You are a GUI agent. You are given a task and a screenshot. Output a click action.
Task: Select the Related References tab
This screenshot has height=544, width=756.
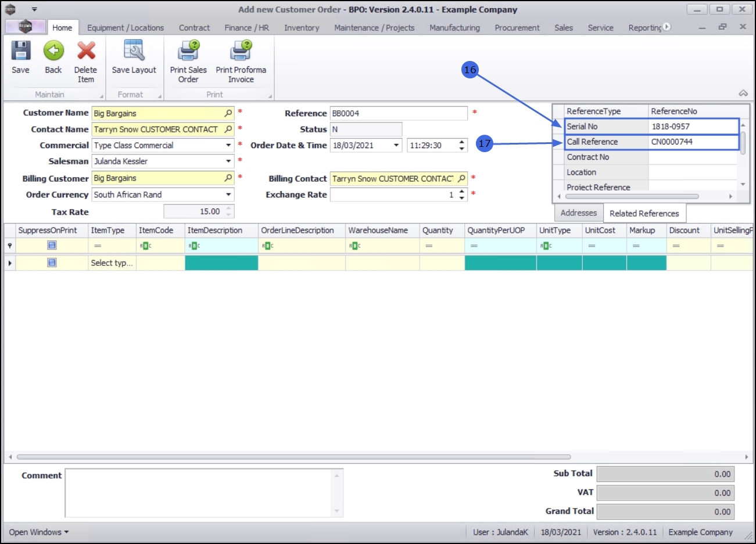point(644,213)
